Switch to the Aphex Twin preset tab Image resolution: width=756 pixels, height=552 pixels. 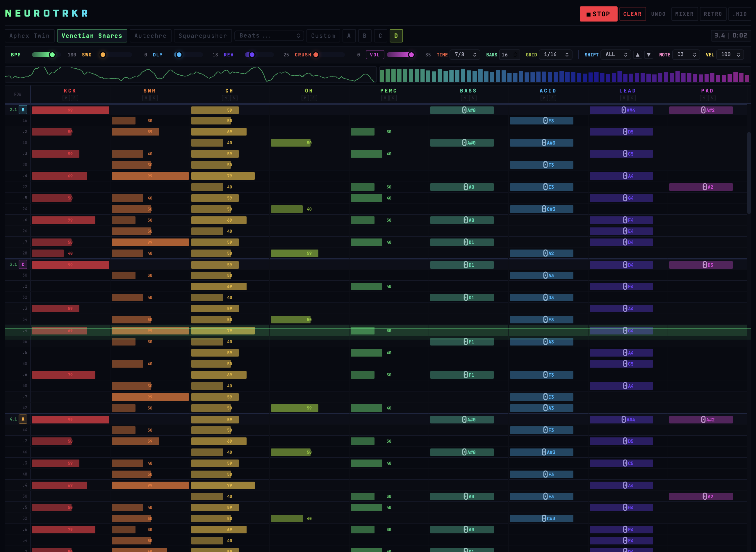tap(30, 36)
